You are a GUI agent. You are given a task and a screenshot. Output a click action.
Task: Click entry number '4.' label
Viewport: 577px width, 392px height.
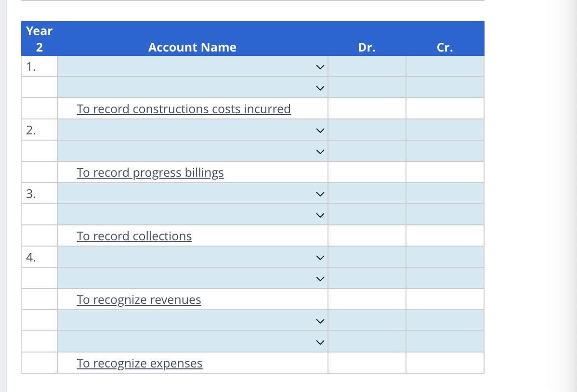[x=31, y=257]
